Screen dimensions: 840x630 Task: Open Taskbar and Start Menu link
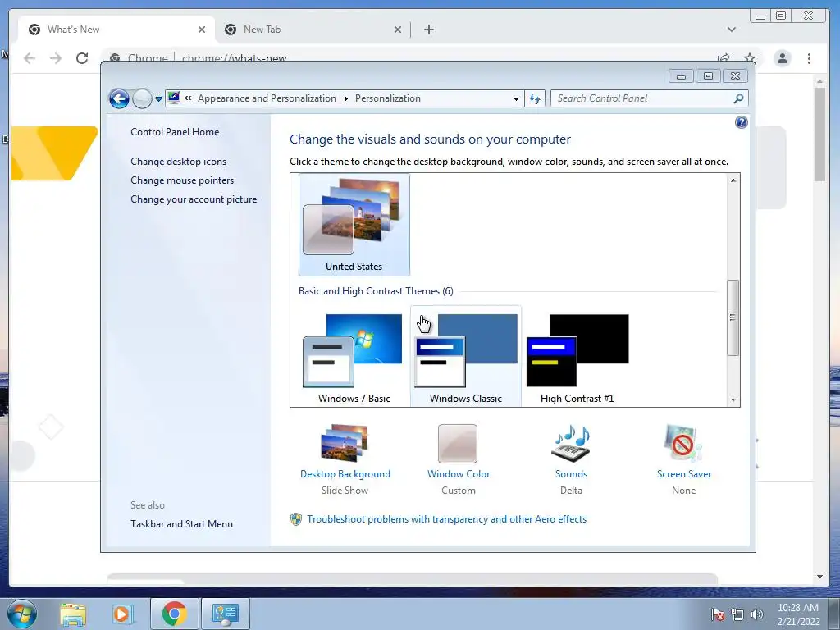coord(181,524)
